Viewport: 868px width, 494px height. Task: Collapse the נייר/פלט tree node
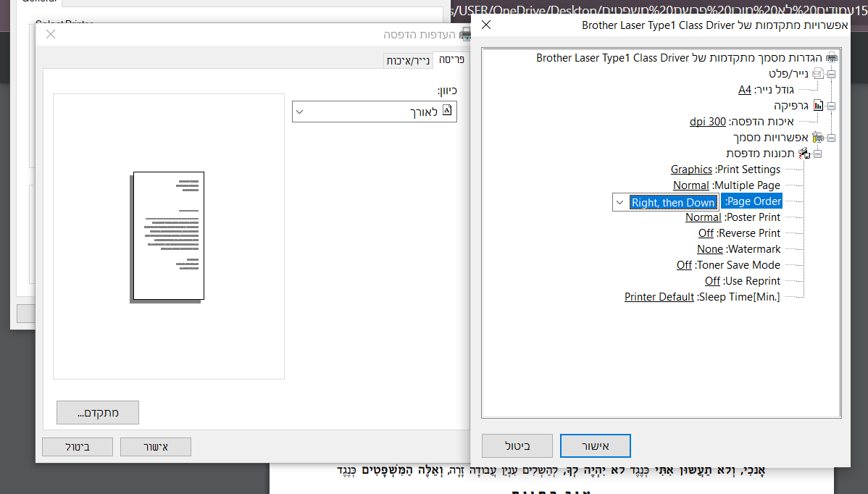pos(832,74)
